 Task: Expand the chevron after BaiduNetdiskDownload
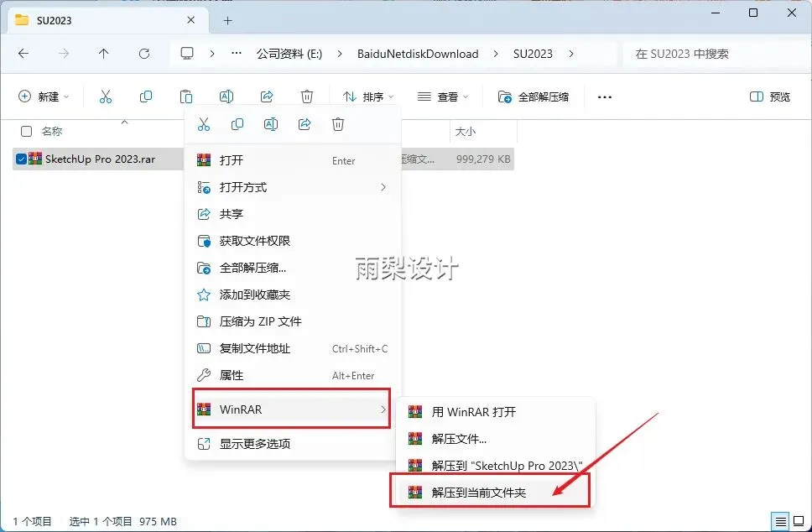pyautogui.click(x=496, y=54)
